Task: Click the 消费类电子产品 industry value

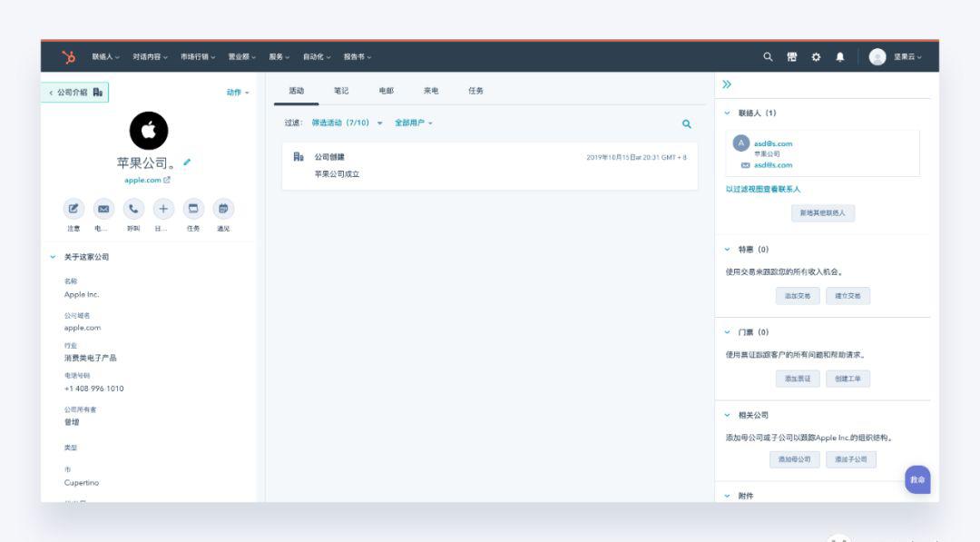Action: (x=90, y=359)
